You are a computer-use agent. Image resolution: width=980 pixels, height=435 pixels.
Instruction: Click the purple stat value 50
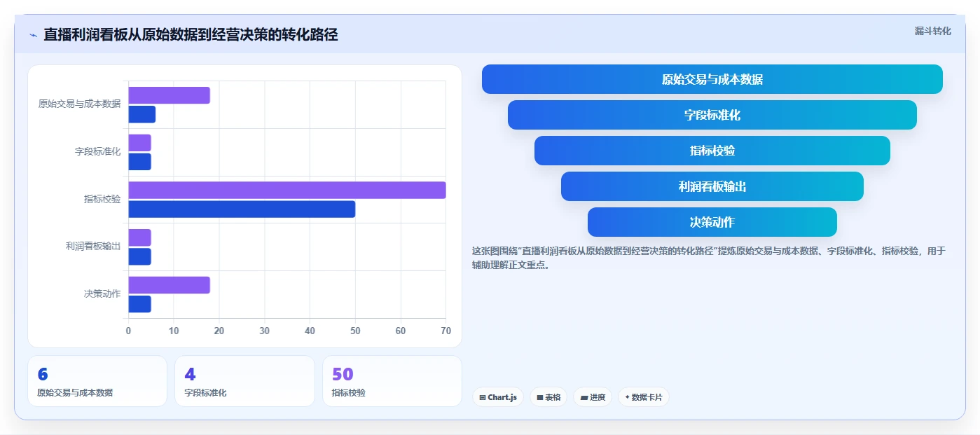click(x=343, y=375)
